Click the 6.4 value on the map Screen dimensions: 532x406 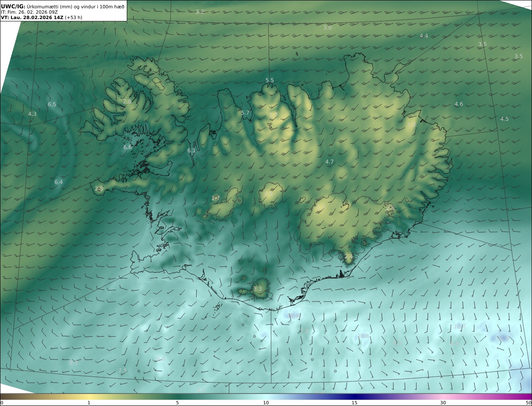point(59,182)
